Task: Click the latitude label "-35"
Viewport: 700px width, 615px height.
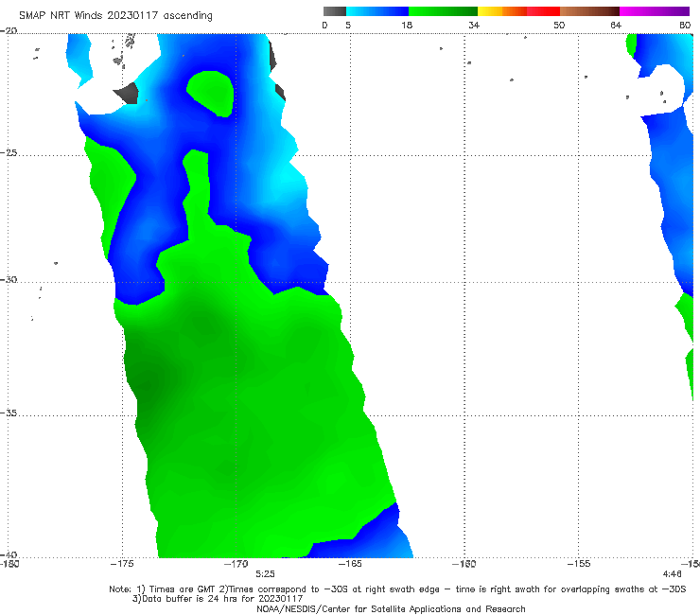Action: pyautogui.click(x=9, y=413)
